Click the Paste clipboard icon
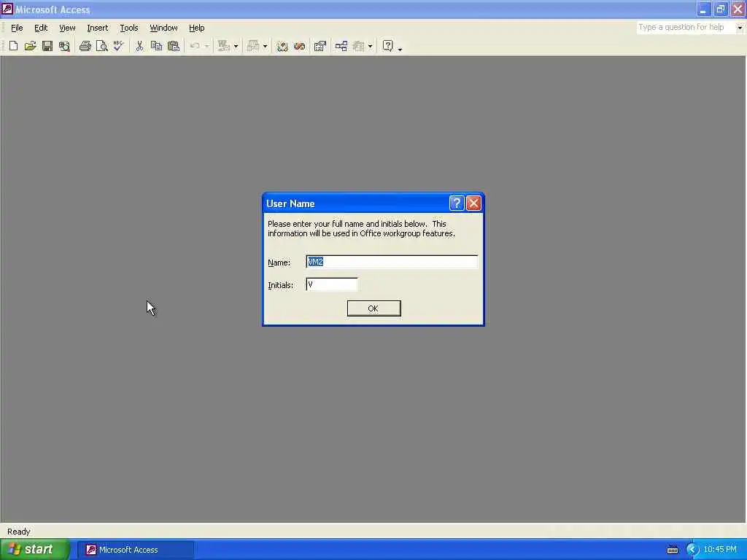The width and height of the screenshot is (747, 560). coord(174,46)
